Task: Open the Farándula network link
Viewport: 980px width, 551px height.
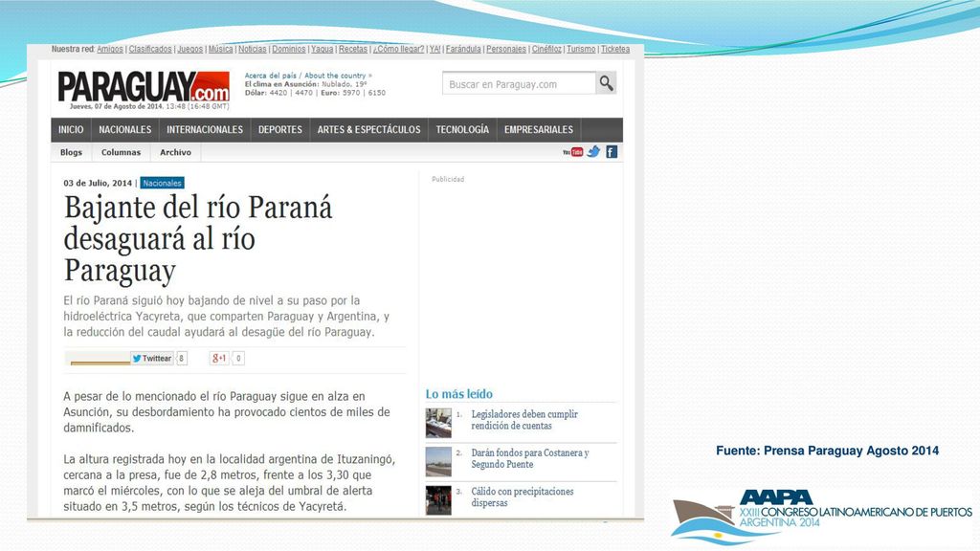Action: [464, 49]
